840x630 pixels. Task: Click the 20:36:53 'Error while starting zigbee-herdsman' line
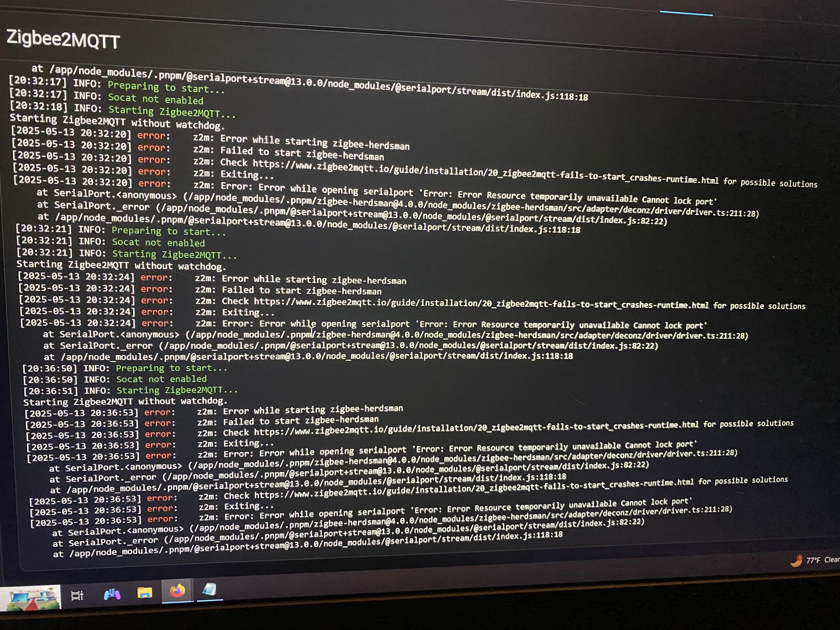pyautogui.click(x=214, y=411)
